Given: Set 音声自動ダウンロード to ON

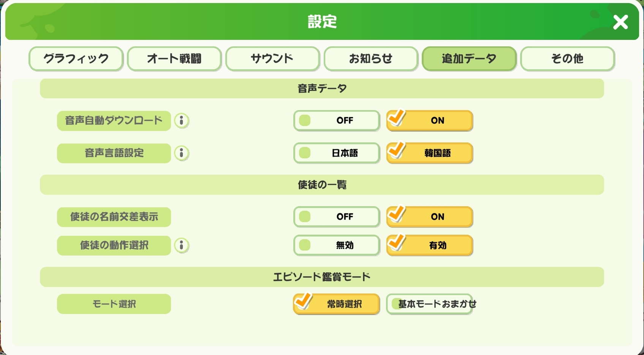Looking at the screenshot, I should (x=429, y=121).
